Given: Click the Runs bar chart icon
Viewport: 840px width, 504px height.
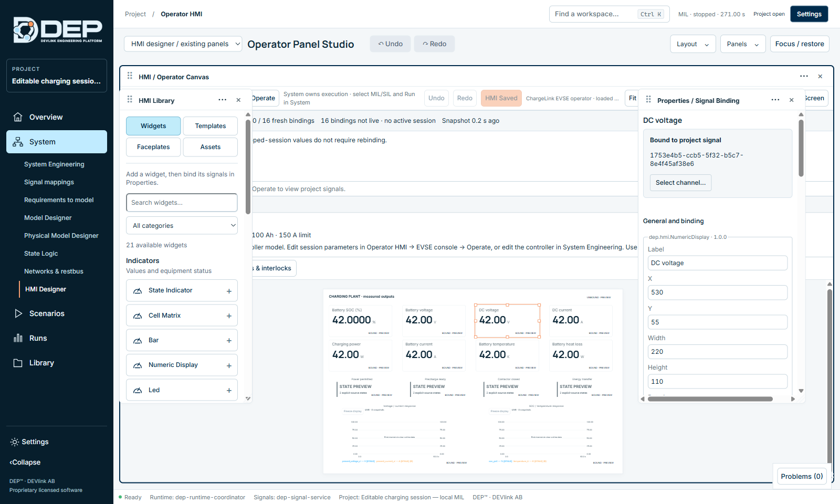Looking at the screenshot, I should point(18,338).
